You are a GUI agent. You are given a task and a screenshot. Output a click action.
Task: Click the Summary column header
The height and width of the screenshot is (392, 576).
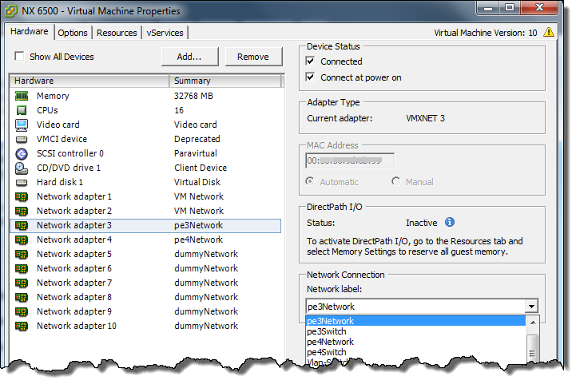[x=225, y=81]
